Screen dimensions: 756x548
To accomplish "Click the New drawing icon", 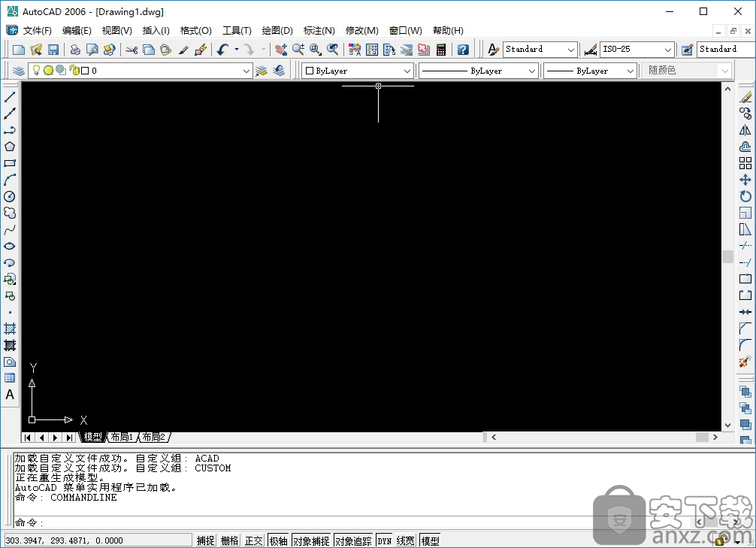I will [x=19, y=49].
